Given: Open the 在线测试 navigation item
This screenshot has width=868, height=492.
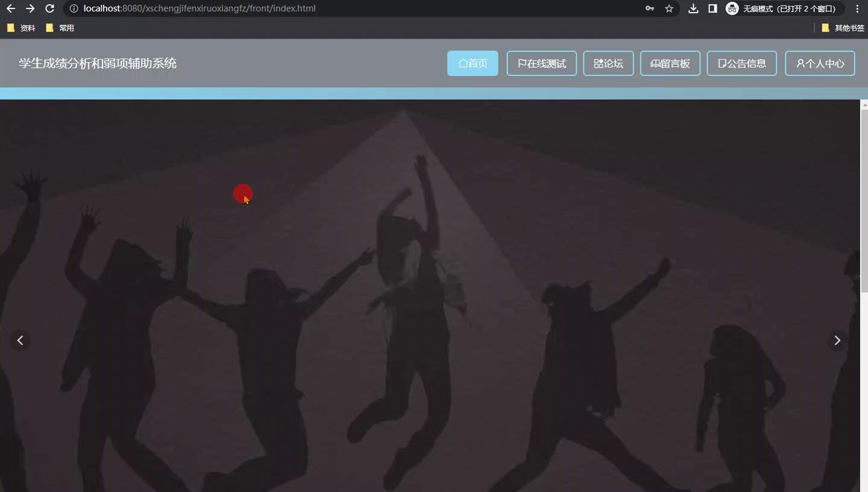Looking at the screenshot, I should (542, 63).
